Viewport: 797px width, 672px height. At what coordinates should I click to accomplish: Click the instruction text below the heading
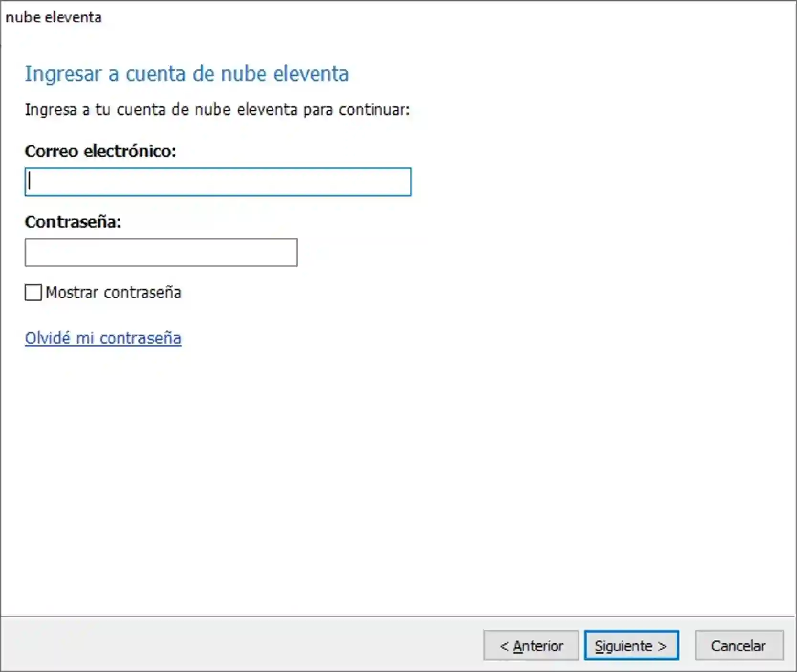[x=217, y=110]
